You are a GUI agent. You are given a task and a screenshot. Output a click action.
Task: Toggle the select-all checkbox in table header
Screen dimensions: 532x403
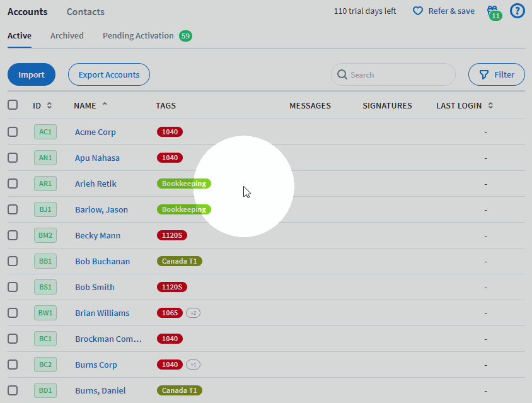(13, 105)
